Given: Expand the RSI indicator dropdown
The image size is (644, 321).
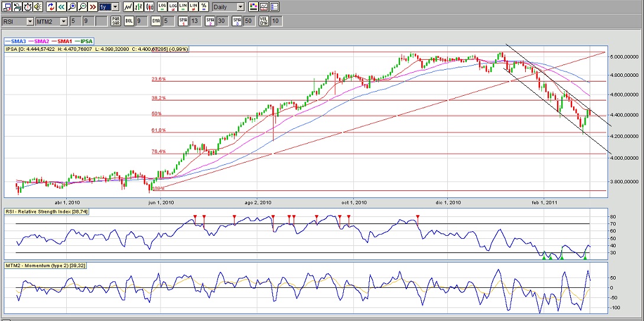Looking at the screenshot, I should (x=30, y=21).
